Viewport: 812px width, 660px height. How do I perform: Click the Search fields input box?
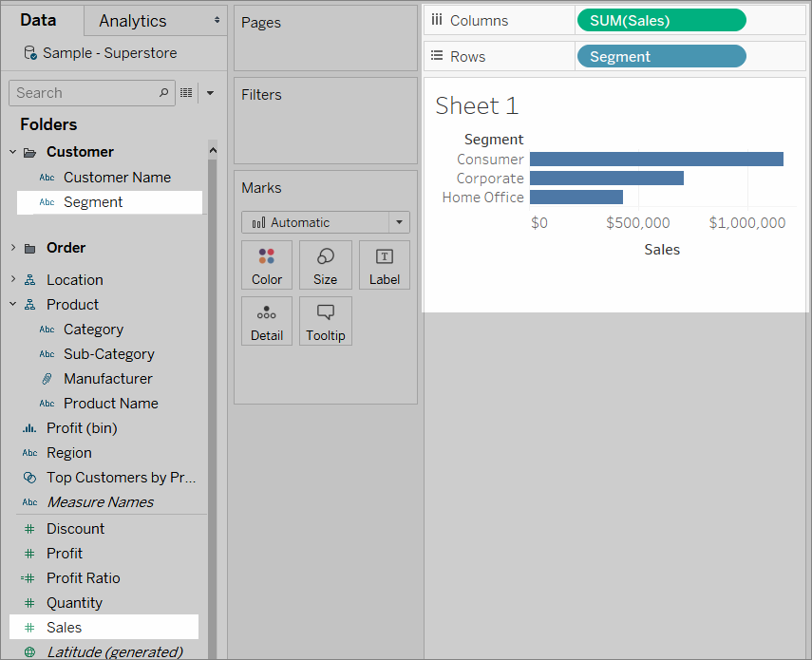(x=92, y=93)
